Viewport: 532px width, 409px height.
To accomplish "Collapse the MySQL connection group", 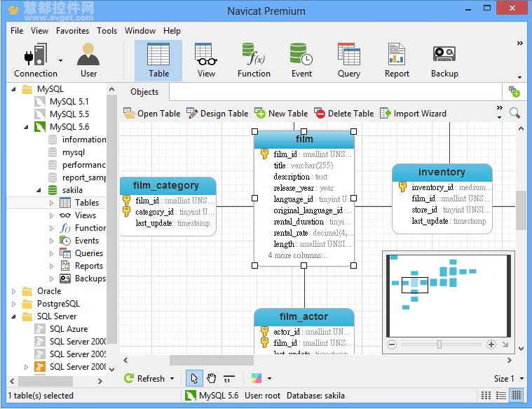I will pos(13,89).
